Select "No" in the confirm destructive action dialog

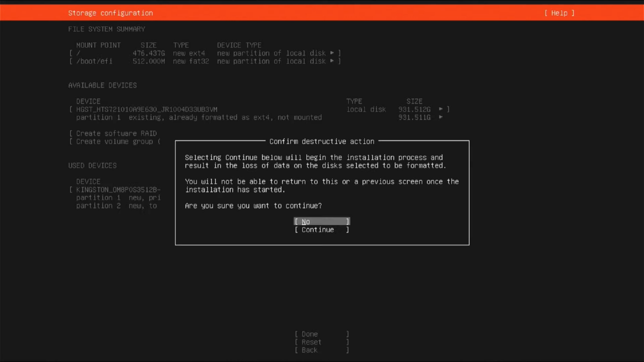click(x=322, y=221)
